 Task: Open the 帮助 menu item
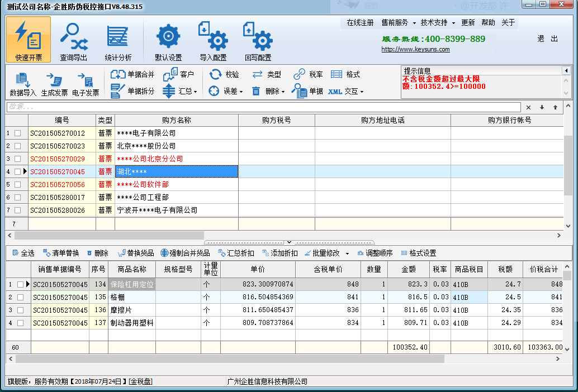pyautogui.click(x=489, y=23)
